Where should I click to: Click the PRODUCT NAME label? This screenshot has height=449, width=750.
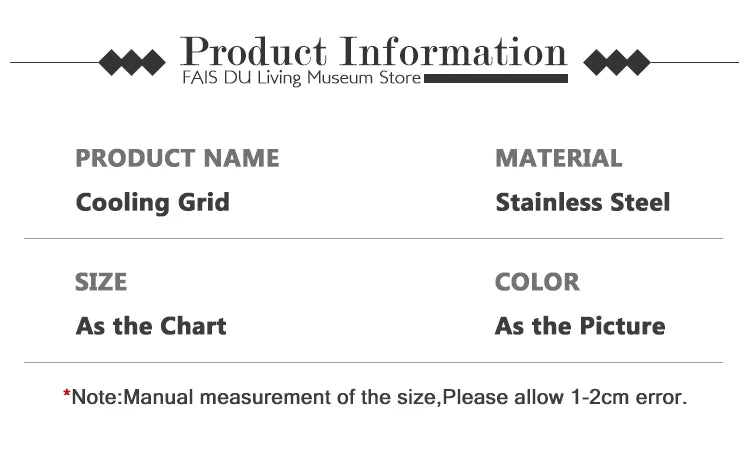(177, 158)
